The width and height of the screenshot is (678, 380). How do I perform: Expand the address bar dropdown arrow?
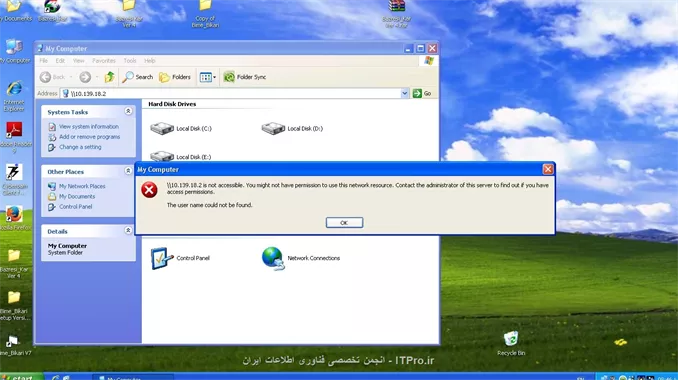click(x=405, y=93)
